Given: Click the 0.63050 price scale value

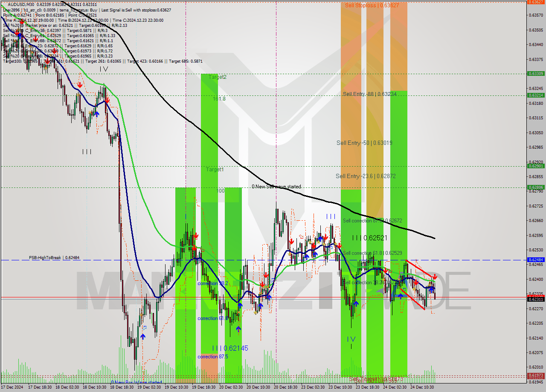Looking at the screenshot, I should (535, 133).
